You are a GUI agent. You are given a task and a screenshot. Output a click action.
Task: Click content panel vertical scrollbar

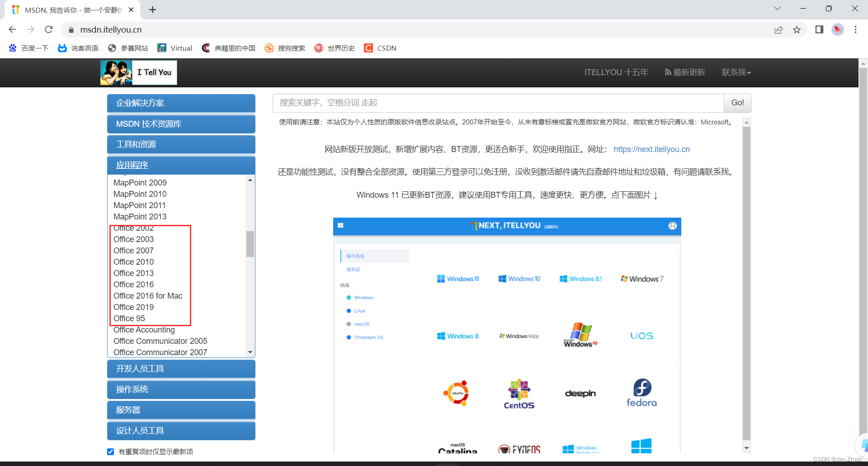tap(746, 283)
